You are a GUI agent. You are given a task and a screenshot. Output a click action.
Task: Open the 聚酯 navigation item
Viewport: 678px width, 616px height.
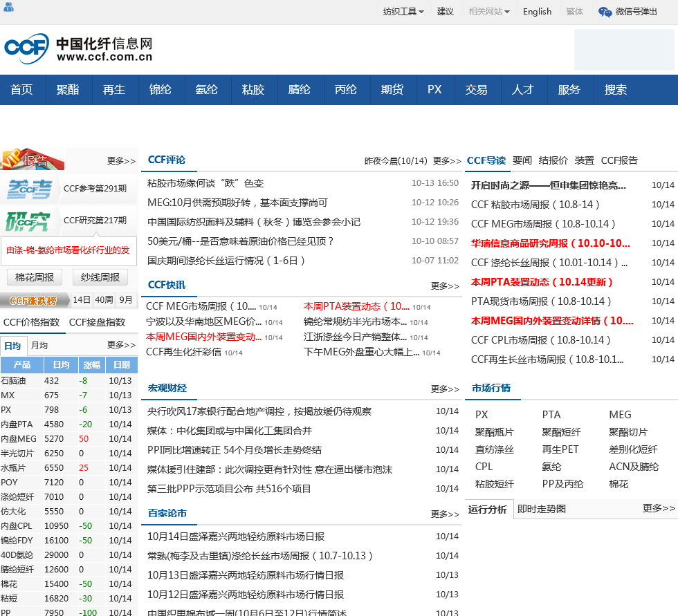click(x=68, y=89)
